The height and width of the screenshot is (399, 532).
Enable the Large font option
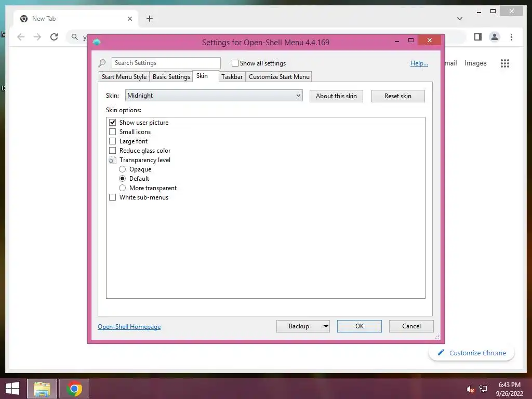click(x=112, y=141)
